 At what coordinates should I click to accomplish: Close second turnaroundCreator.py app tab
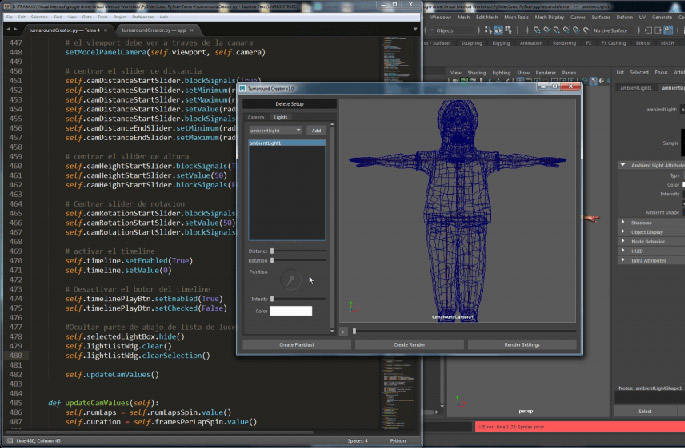(192, 30)
